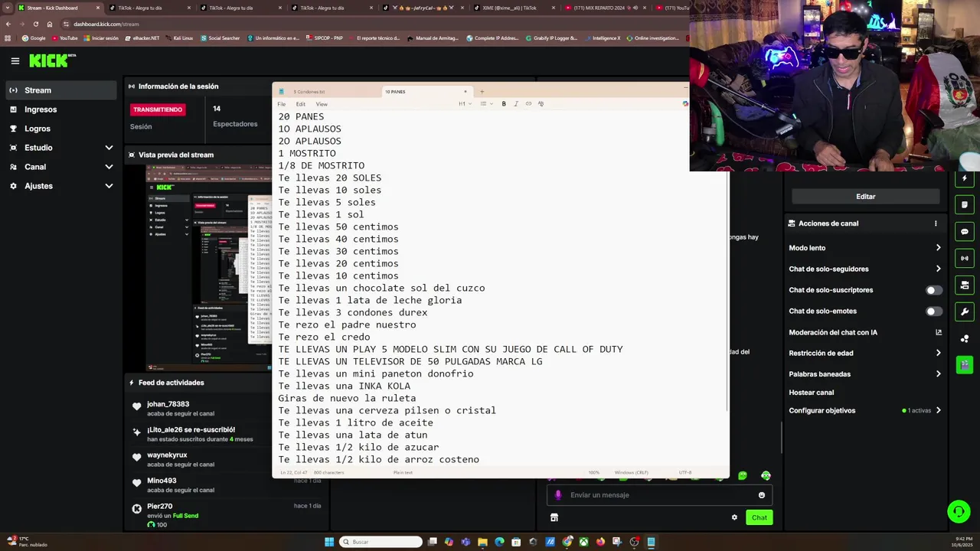Image resolution: width=980 pixels, height=551 pixels.
Task: Switch to XIME TikTok browser tab
Action: [513, 8]
